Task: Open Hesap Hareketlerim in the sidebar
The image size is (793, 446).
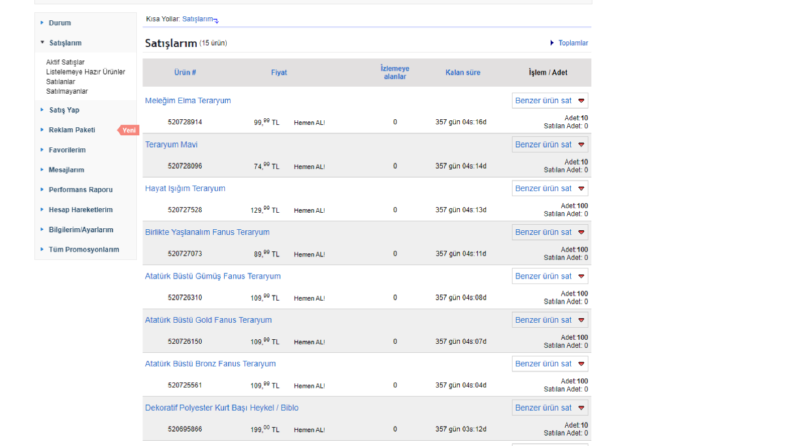Action: (x=80, y=209)
